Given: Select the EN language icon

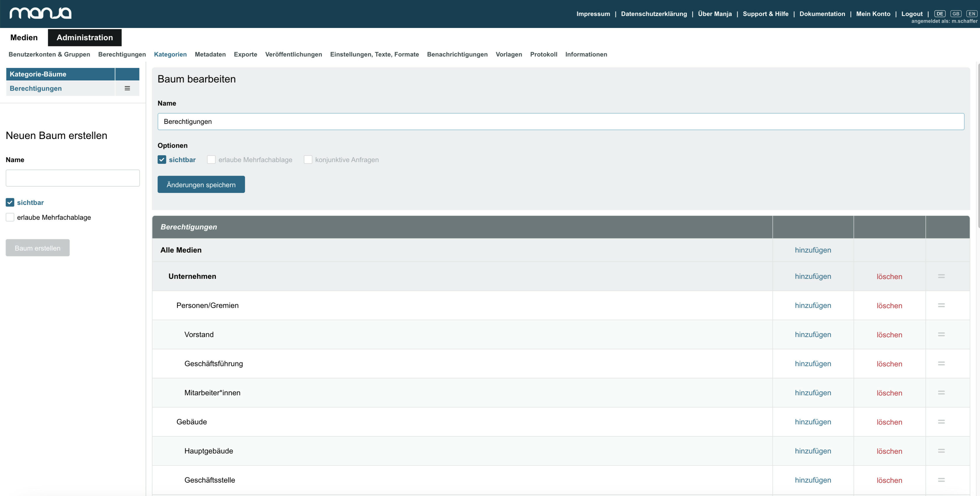Looking at the screenshot, I should [972, 14].
